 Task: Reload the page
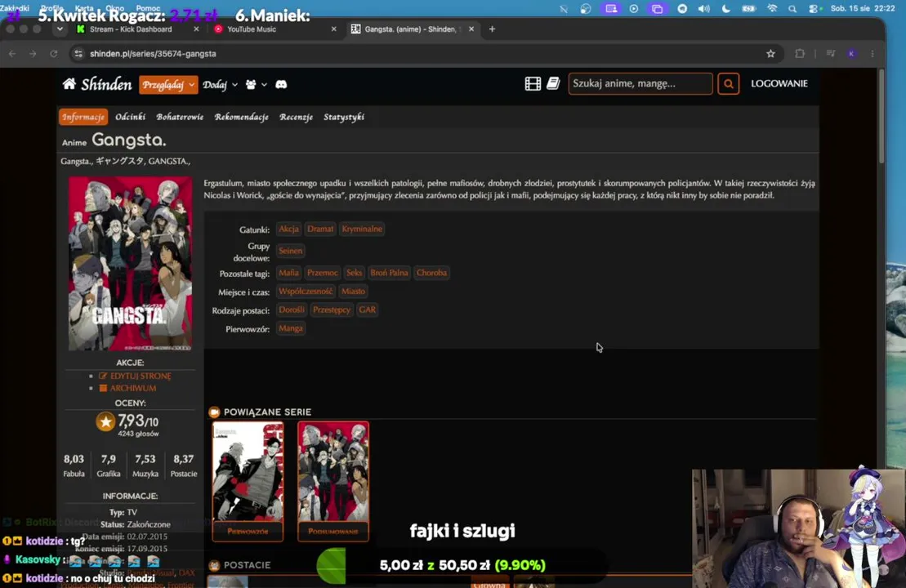(x=54, y=54)
